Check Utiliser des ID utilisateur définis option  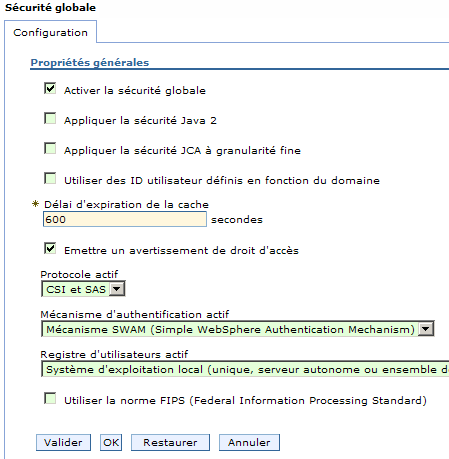coord(50,179)
